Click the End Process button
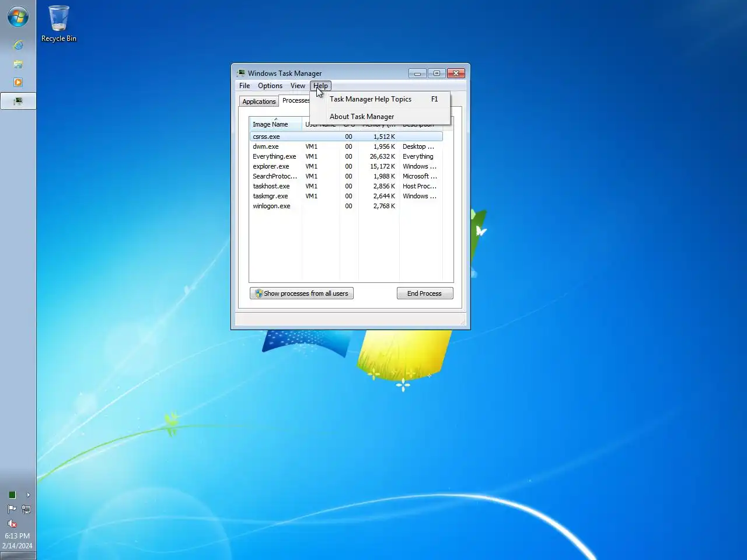 [x=425, y=293]
